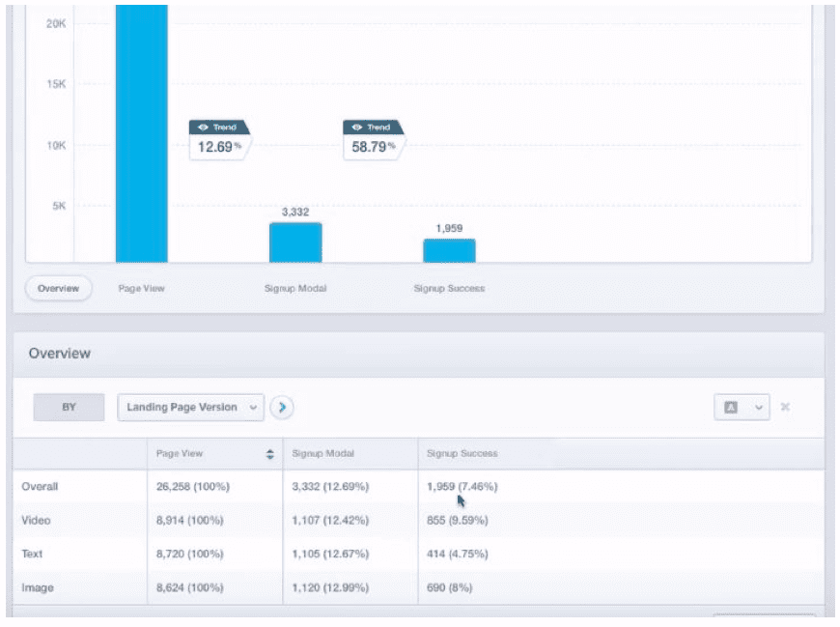The image size is (840, 627).
Task: Sort by the Page View column arrows
Action: (270, 454)
